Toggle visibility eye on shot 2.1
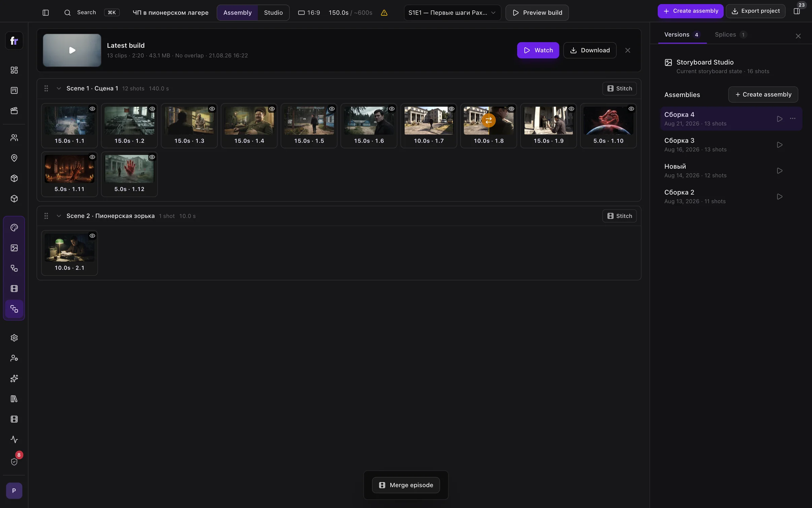The image size is (812, 508). 92,236
